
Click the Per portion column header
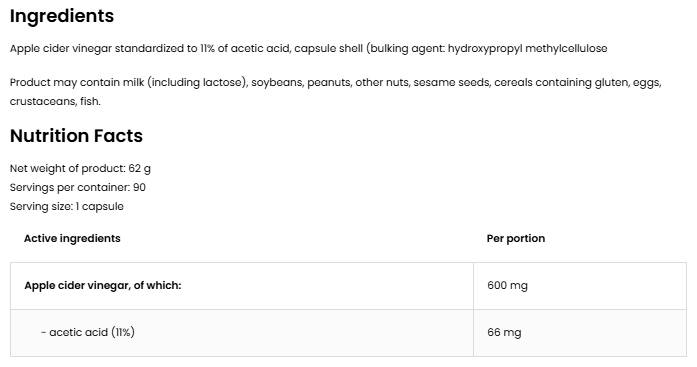(x=516, y=239)
